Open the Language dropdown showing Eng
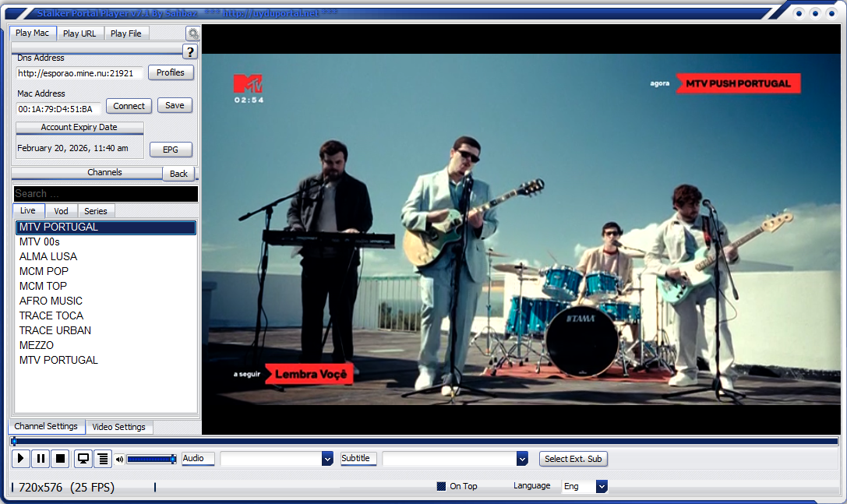The image size is (847, 504). (602, 486)
